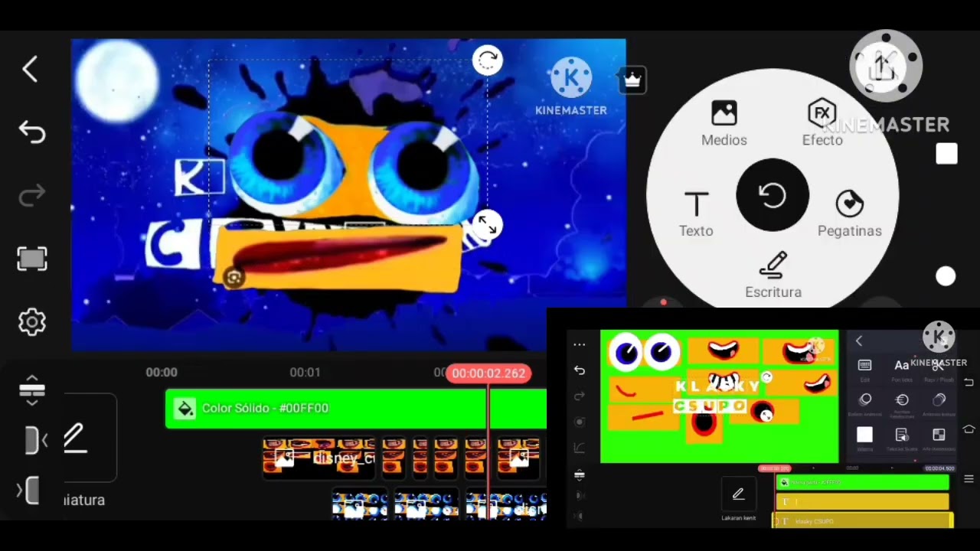Tap the frame capture icon on left sidebar
This screenshot has height=551, width=980.
coord(32,259)
